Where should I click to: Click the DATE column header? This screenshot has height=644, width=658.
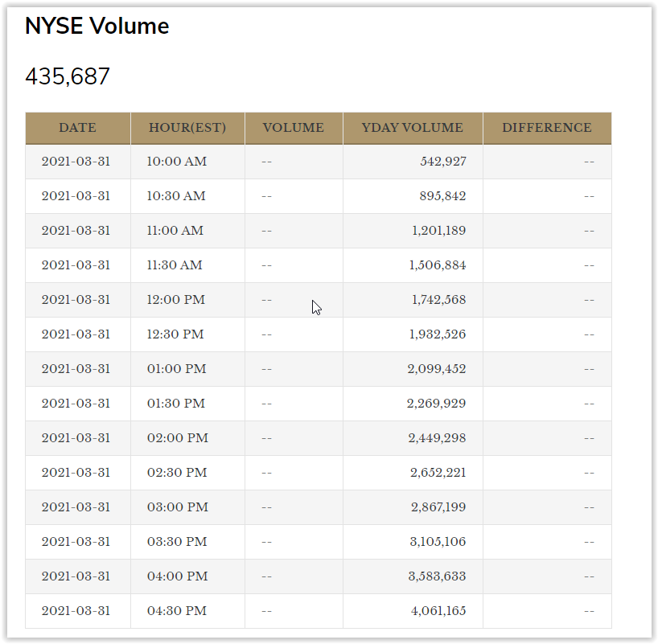[78, 128]
